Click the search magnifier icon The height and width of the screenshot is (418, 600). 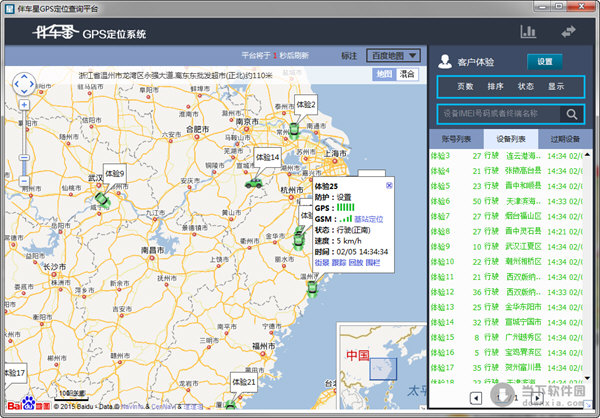pos(572,114)
